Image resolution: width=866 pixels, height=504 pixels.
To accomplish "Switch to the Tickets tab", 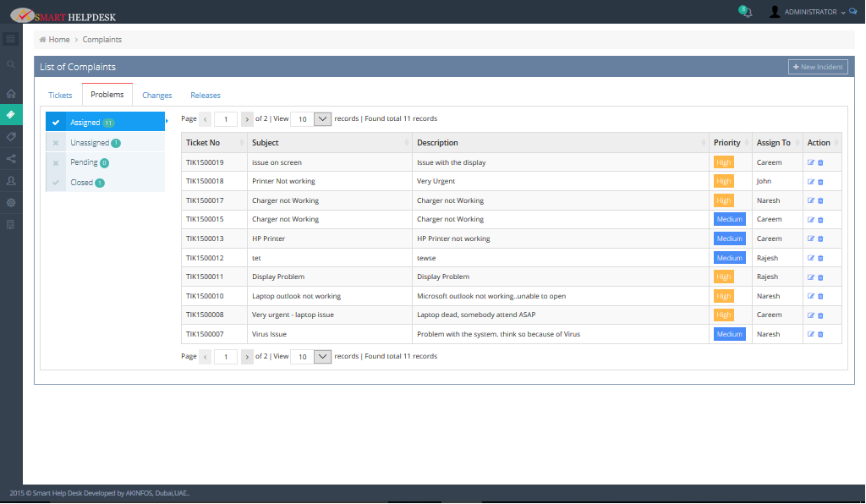I will 60,96.
